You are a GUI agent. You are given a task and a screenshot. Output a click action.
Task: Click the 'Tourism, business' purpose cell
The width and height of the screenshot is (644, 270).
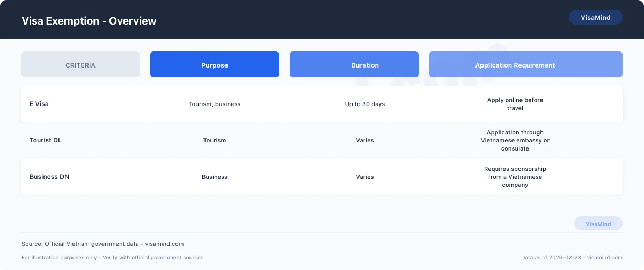(215, 104)
